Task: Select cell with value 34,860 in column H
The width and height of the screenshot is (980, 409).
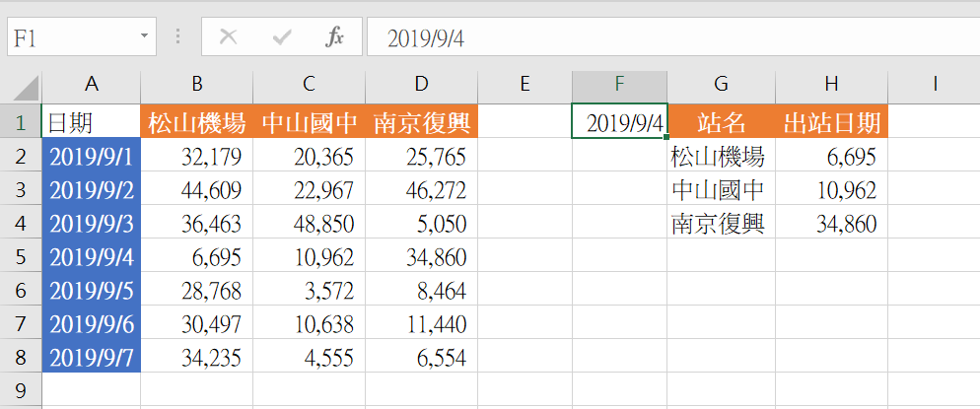Action: (831, 223)
